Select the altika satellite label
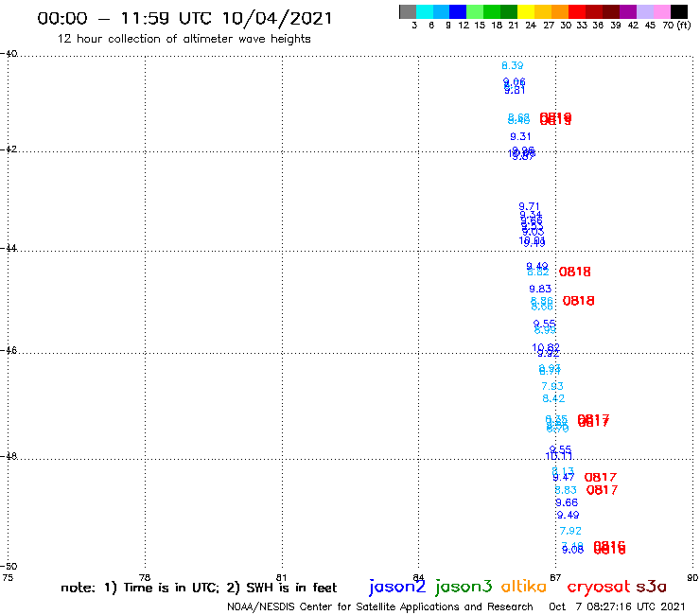This screenshot has width=700, height=615. click(x=524, y=587)
